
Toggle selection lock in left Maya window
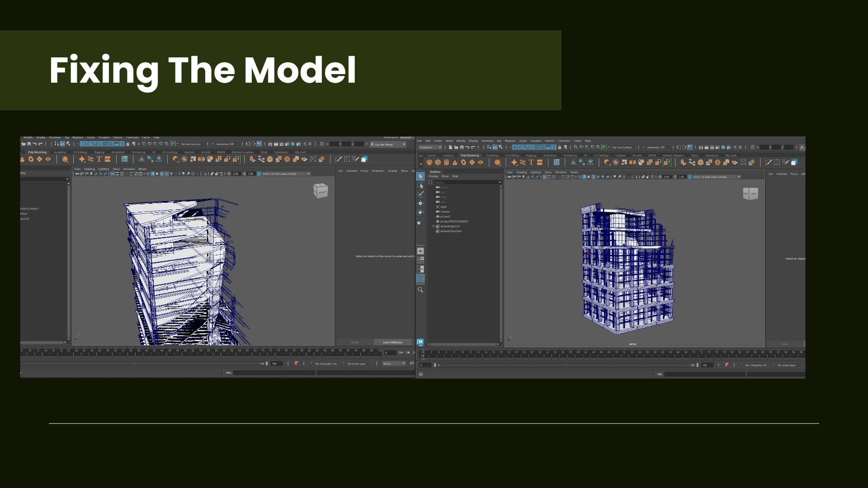(127, 144)
